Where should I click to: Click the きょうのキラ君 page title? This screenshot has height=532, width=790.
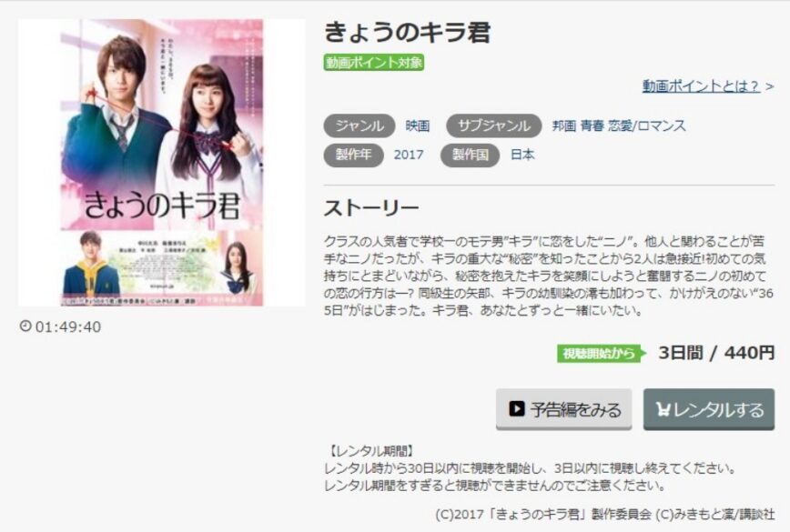click(407, 32)
